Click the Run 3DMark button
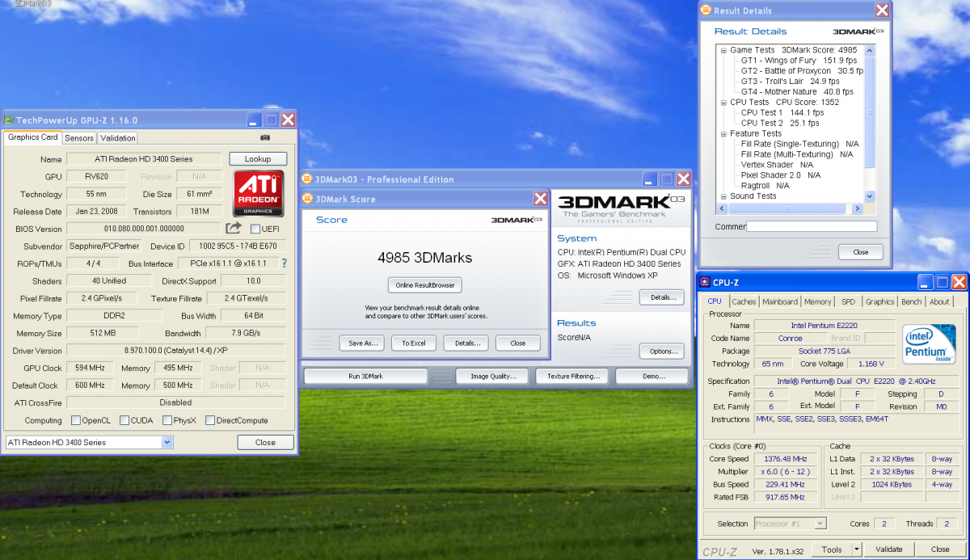Image resolution: width=970 pixels, height=560 pixels. click(365, 377)
